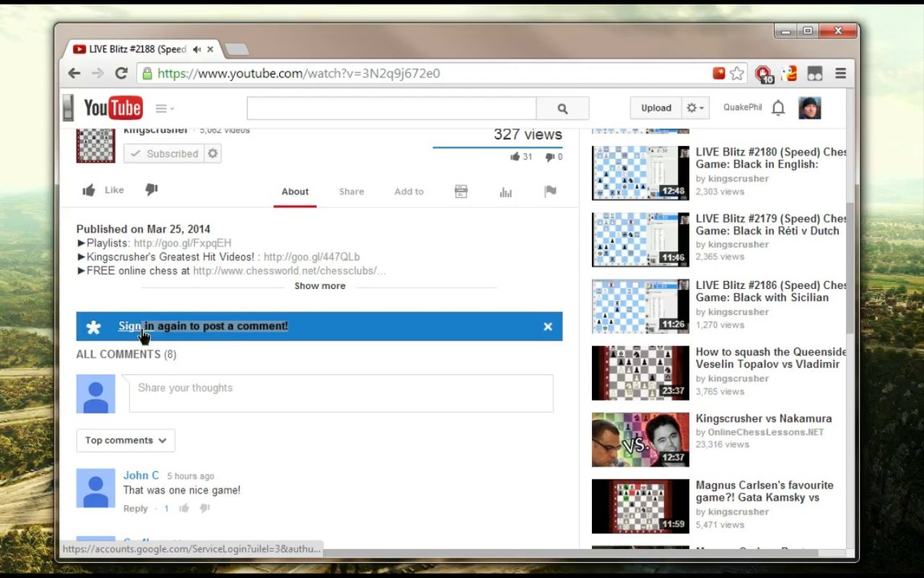The image size is (924, 578).
Task: Close the LIVE Blitz #2188 tab
Action: (210, 50)
